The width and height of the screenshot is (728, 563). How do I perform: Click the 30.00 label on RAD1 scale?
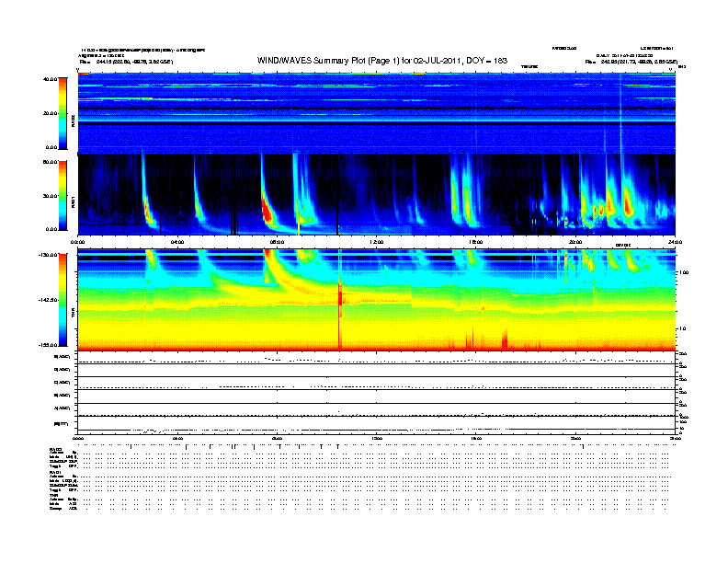click(x=50, y=196)
